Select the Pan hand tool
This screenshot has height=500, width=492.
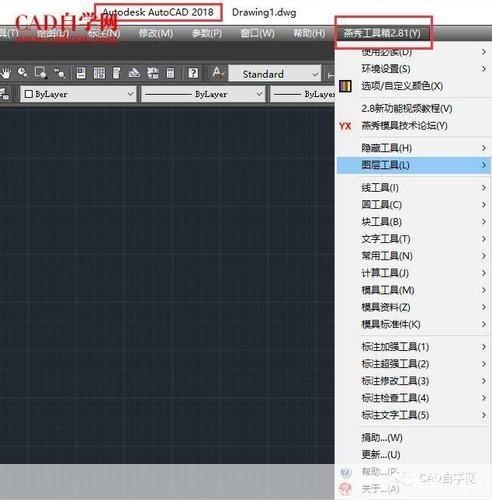click(6, 73)
